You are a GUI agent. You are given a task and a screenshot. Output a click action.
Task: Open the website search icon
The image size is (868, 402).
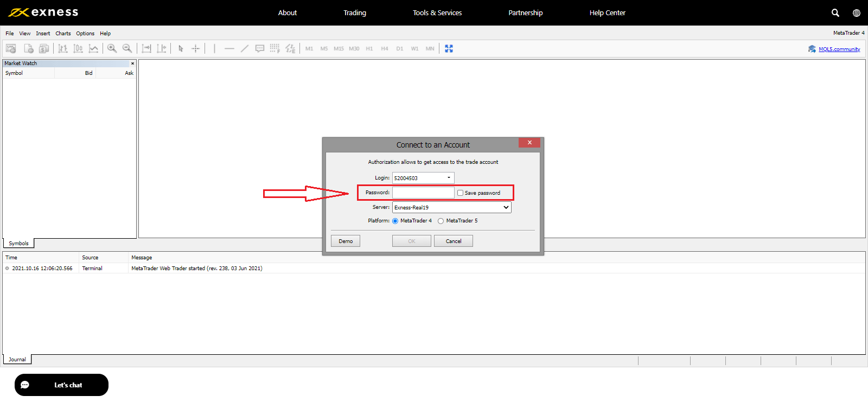click(x=835, y=12)
